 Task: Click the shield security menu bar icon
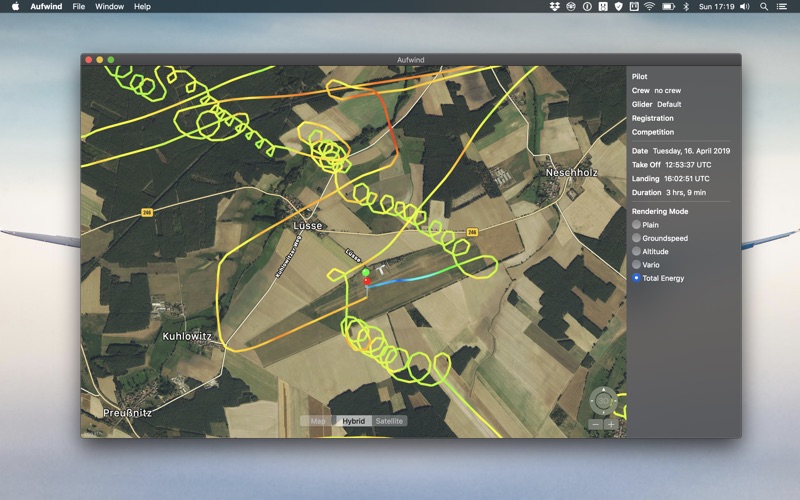618,7
